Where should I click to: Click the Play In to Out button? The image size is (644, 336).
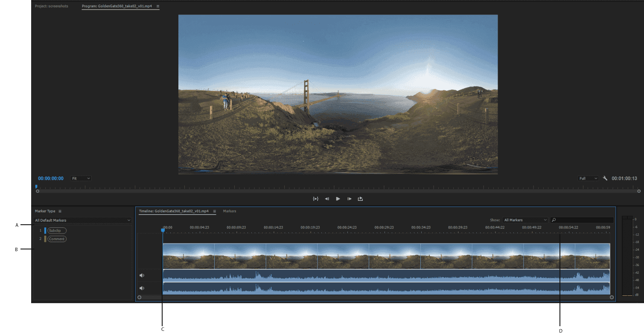316,199
